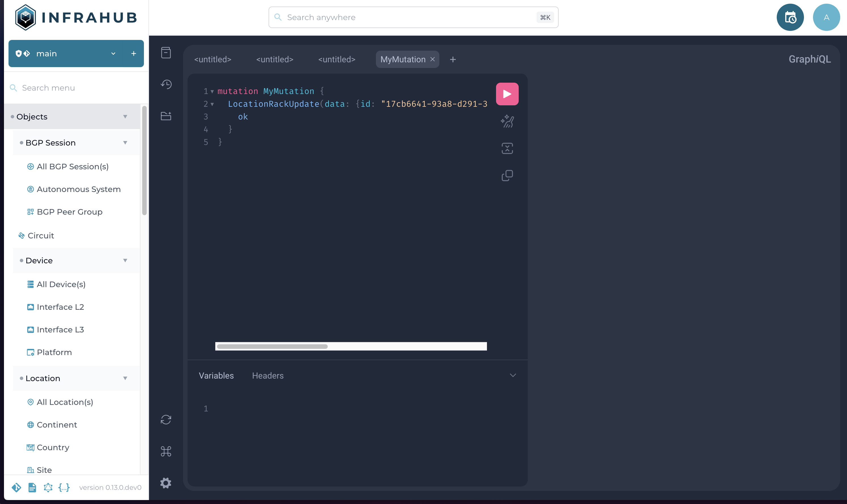The image size is (847, 504).
Task: Open Autonomous System in the sidebar
Action: pyautogui.click(x=78, y=189)
